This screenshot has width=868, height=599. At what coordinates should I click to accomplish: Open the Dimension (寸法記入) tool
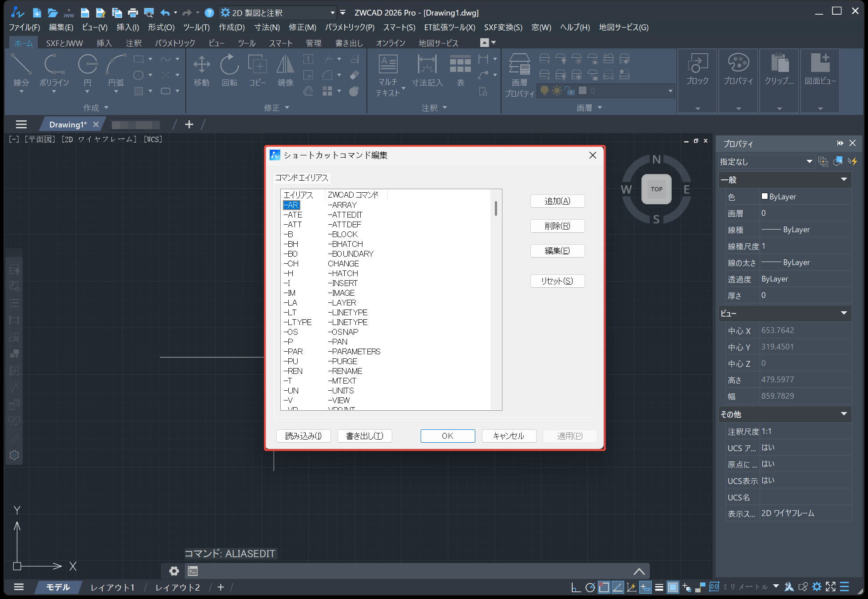click(x=427, y=71)
